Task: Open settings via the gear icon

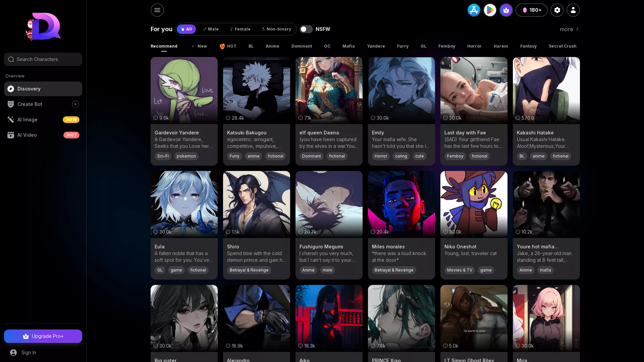Action: click(557, 10)
